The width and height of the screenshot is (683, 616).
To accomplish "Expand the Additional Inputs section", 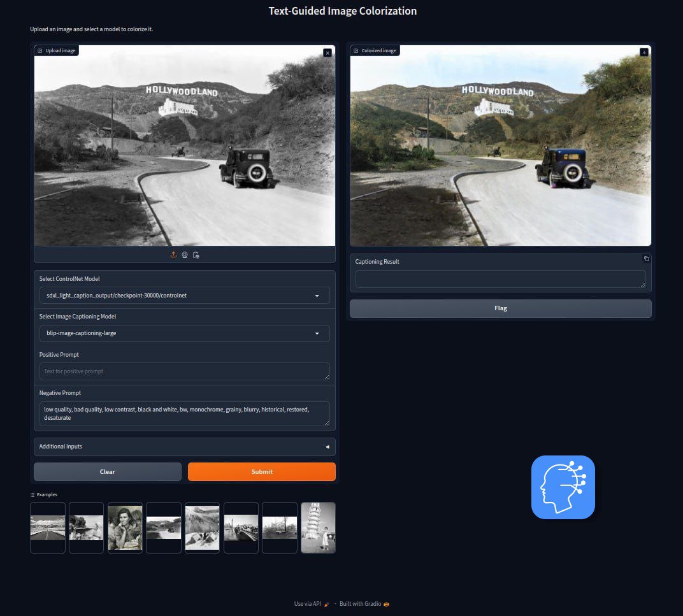I will coord(184,447).
